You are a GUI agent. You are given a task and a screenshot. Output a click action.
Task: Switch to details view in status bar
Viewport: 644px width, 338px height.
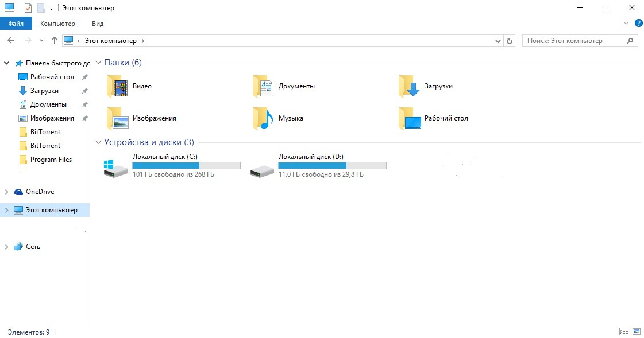[x=624, y=332]
